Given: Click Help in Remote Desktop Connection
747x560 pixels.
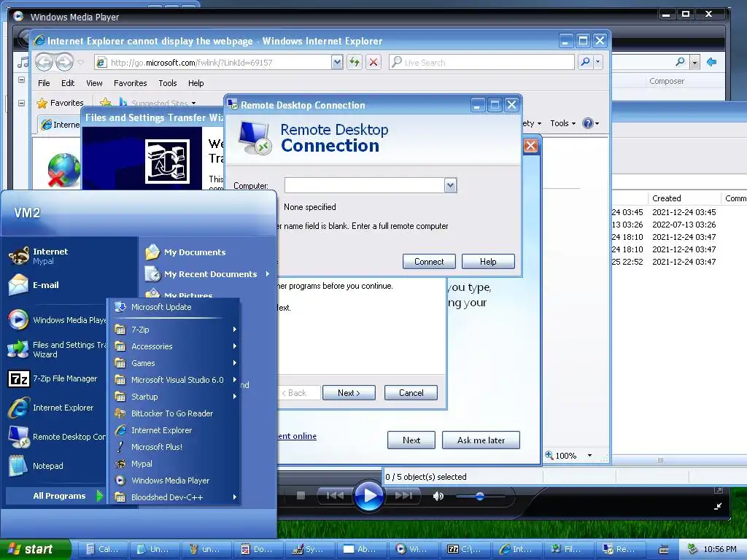Looking at the screenshot, I should pyautogui.click(x=488, y=262).
